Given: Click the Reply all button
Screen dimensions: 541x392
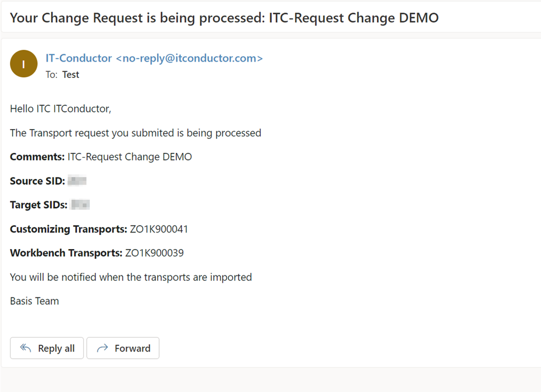Looking at the screenshot, I should (47, 348).
